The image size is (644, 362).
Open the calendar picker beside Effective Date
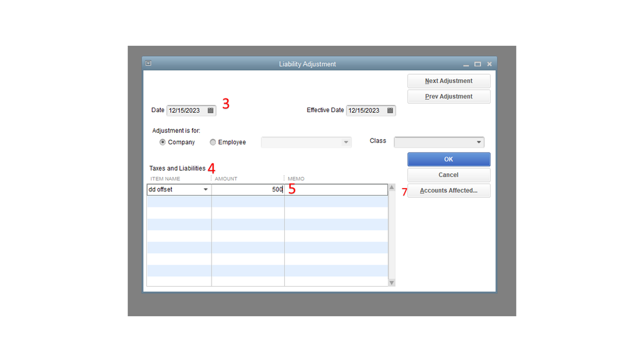point(390,110)
